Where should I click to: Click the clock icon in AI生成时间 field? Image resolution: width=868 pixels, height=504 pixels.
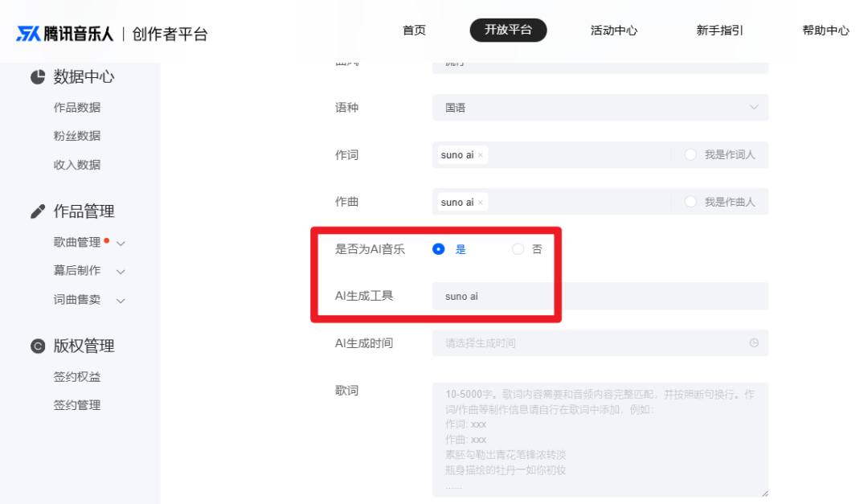click(754, 343)
